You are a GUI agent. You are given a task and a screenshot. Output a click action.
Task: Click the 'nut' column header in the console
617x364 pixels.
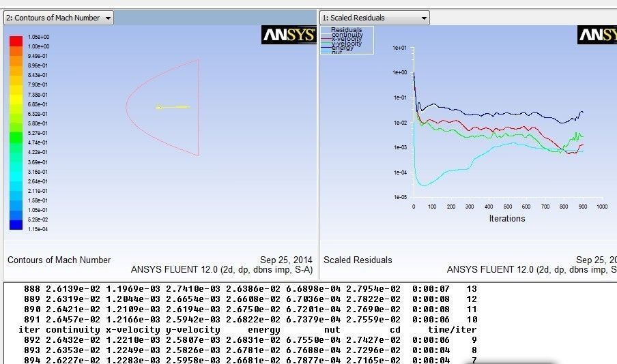pyautogui.click(x=332, y=330)
